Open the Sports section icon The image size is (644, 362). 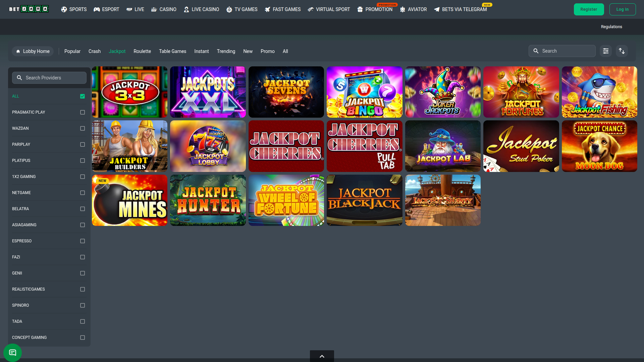(x=64, y=9)
